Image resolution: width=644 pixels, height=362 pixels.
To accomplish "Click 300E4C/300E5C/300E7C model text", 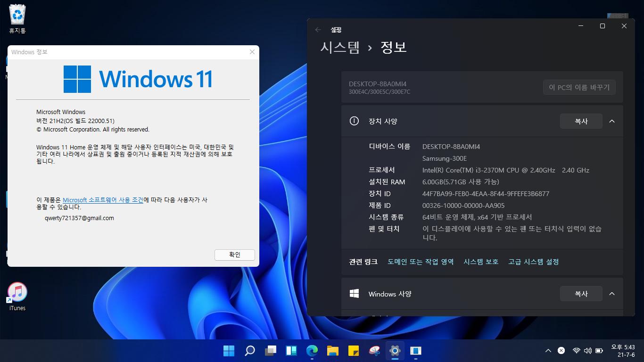I will point(380,92).
